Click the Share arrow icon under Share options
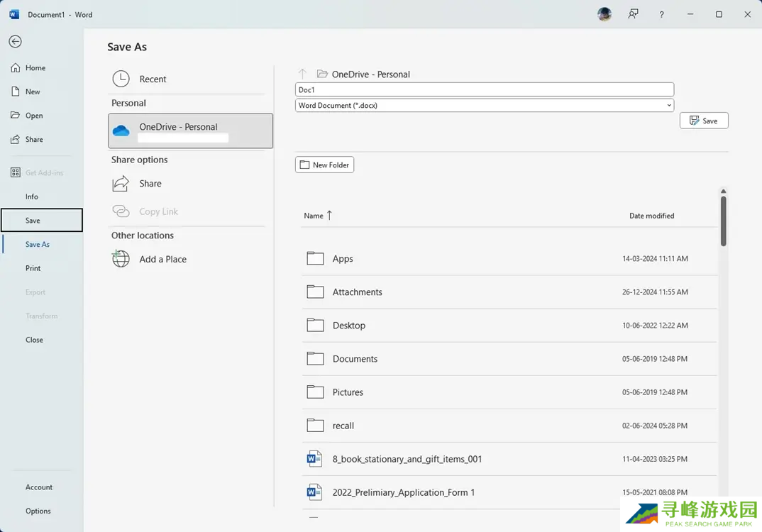This screenshot has height=532, width=762. [x=121, y=184]
